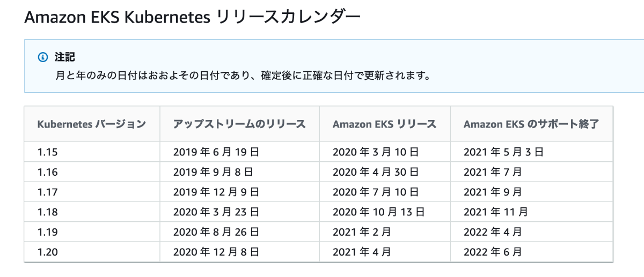Click EKS release date 2020 年 10 月 13 日
The image size is (644, 277).
(378, 212)
